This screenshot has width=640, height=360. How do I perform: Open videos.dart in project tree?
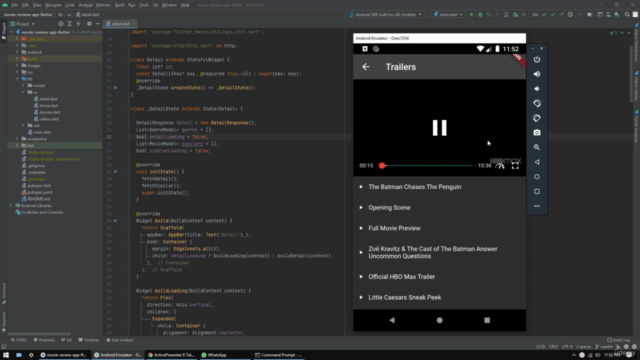click(49, 119)
